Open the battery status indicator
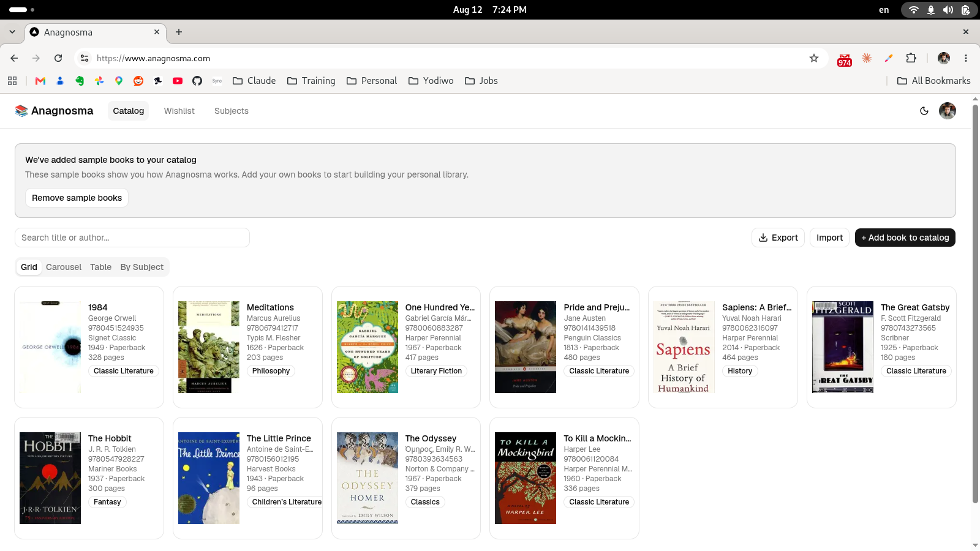 965,10
